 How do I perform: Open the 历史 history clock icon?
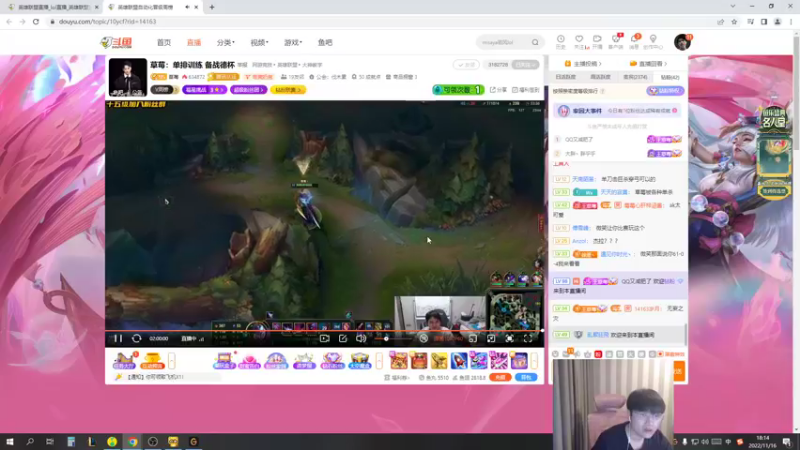pos(561,42)
